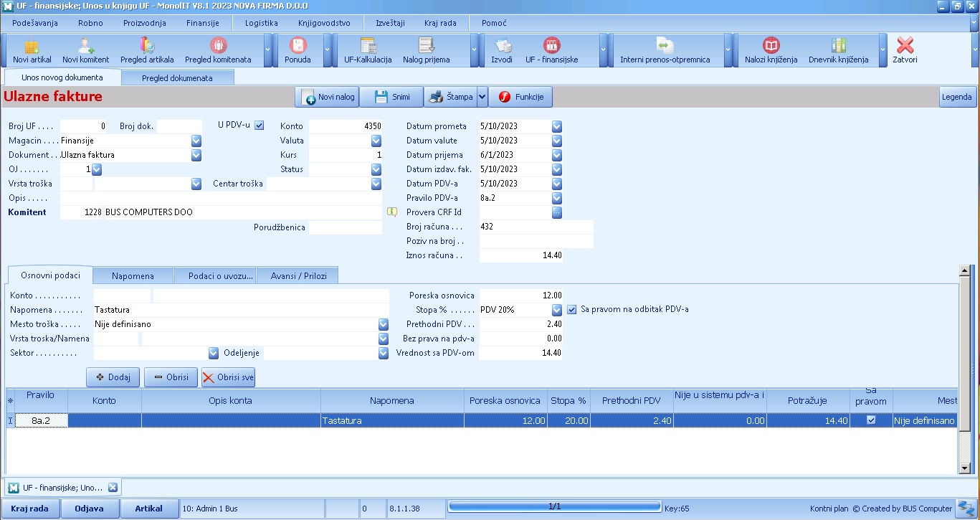Expand the Dokument dropdown
Image resolution: width=980 pixels, height=520 pixels.
[196, 155]
